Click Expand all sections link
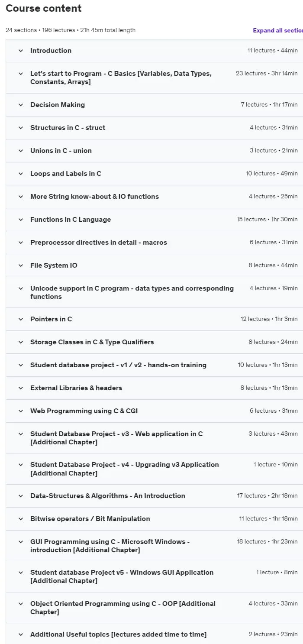Screen dimensions: 303x644 click(278, 31)
